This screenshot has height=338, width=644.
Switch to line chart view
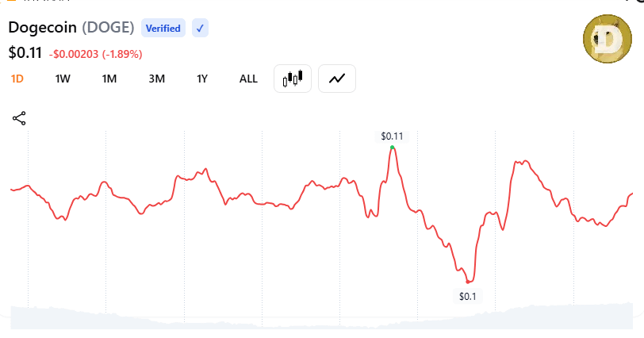tap(337, 79)
